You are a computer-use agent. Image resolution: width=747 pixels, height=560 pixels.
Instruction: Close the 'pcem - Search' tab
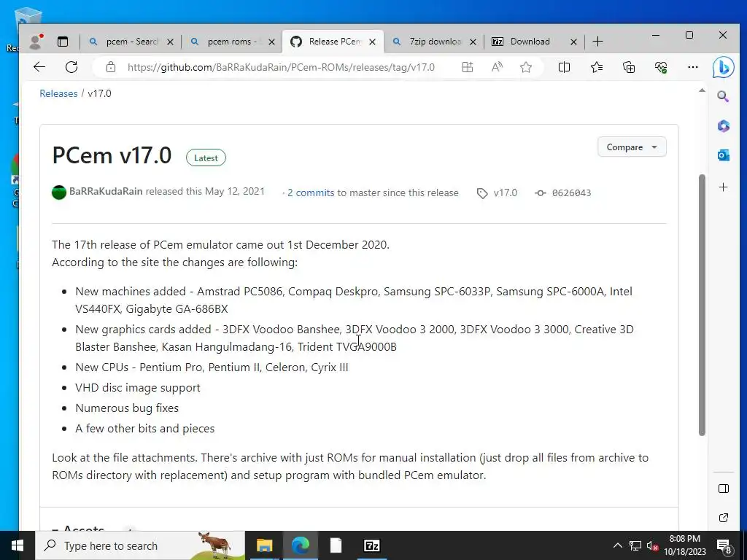[x=170, y=42]
